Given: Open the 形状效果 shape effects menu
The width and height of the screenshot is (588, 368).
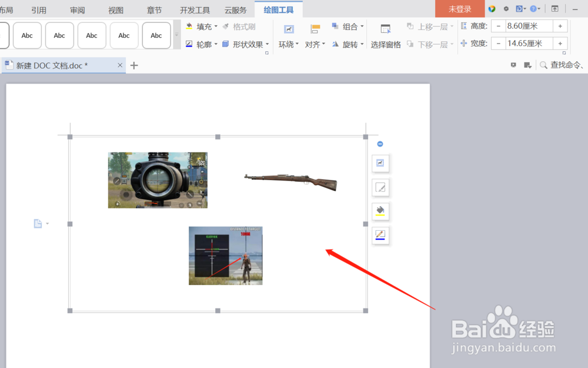Looking at the screenshot, I should (x=246, y=44).
